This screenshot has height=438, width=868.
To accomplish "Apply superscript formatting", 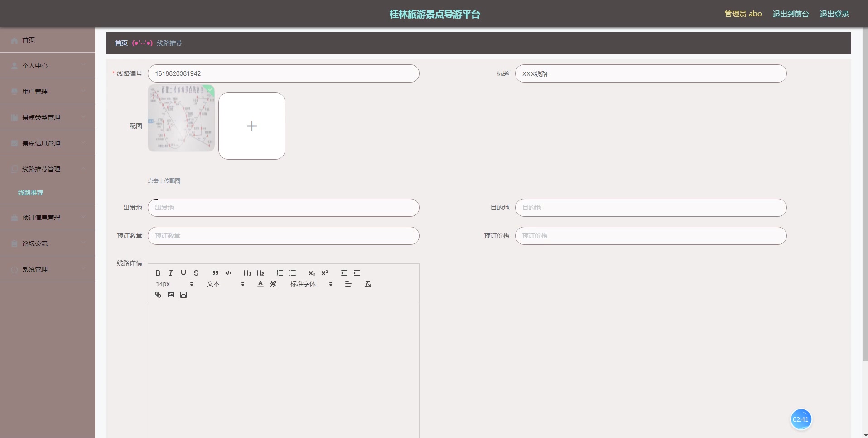I will tap(324, 273).
